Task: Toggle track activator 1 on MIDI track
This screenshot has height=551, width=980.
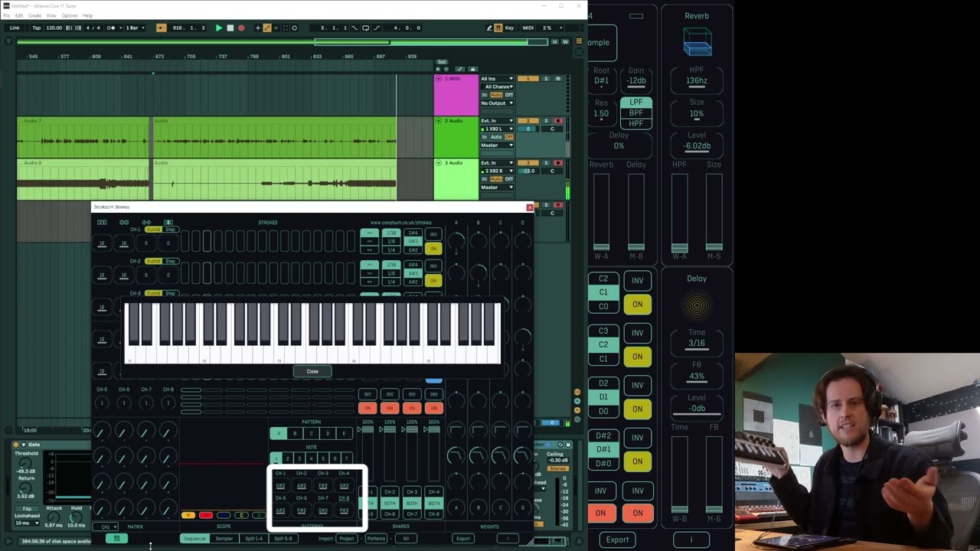Action: tap(528, 79)
